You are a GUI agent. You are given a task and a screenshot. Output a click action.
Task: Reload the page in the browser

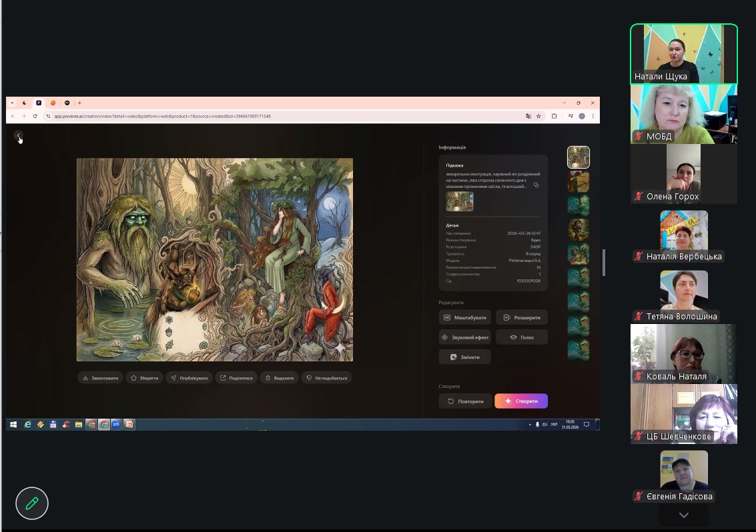pos(35,116)
